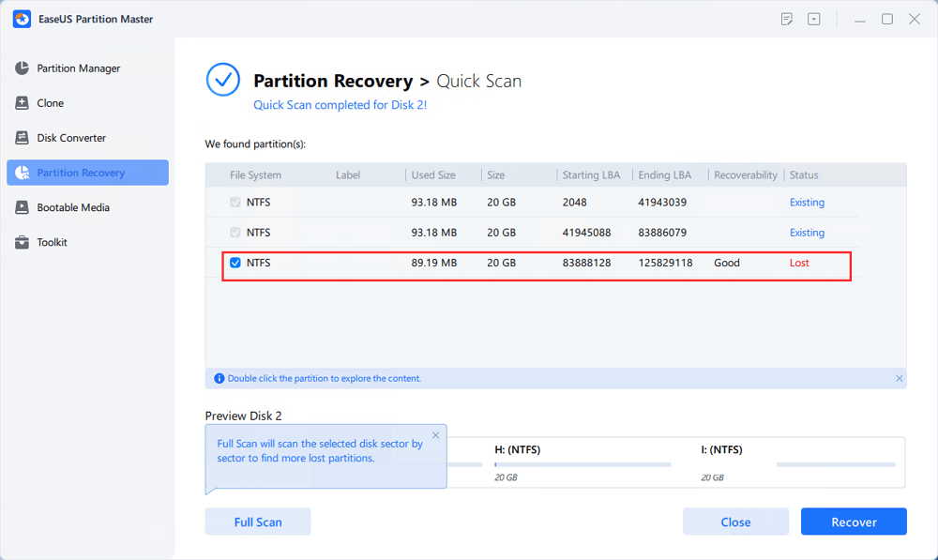
Task: Toggle checkbox for NTFS partition starting at 41945088
Action: [x=235, y=233]
